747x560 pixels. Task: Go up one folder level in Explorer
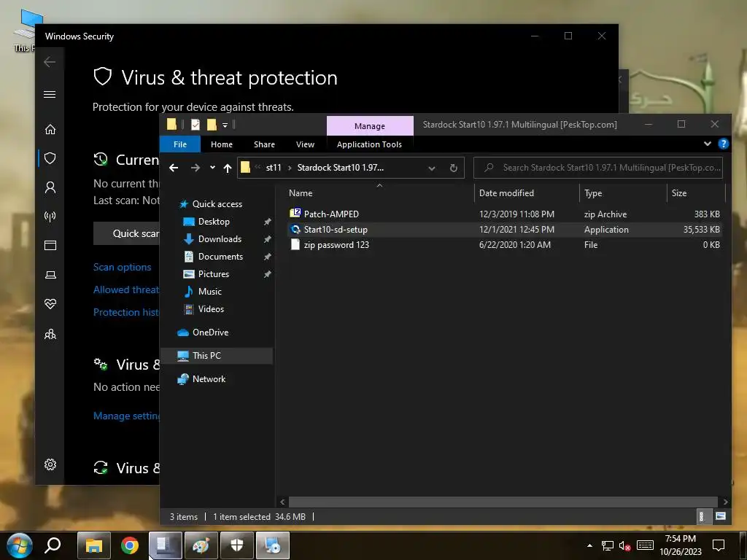[x=228, y=168]
